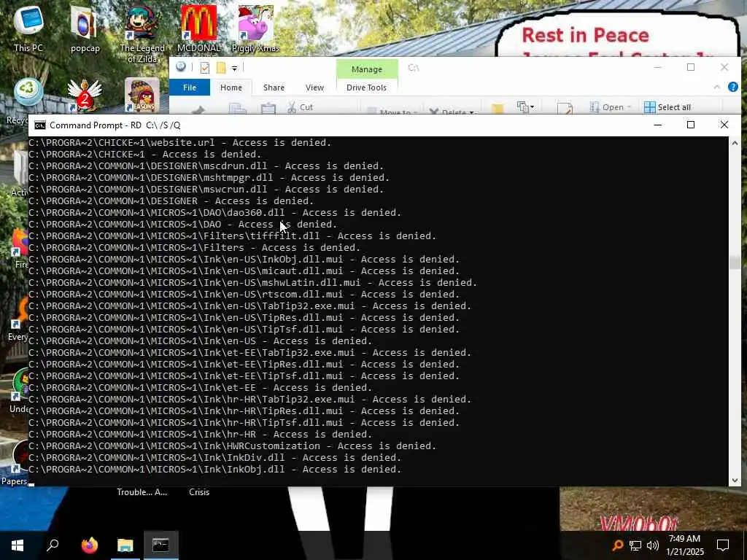Click the Properties icon in Explorer ribbon

pos(565,109)
